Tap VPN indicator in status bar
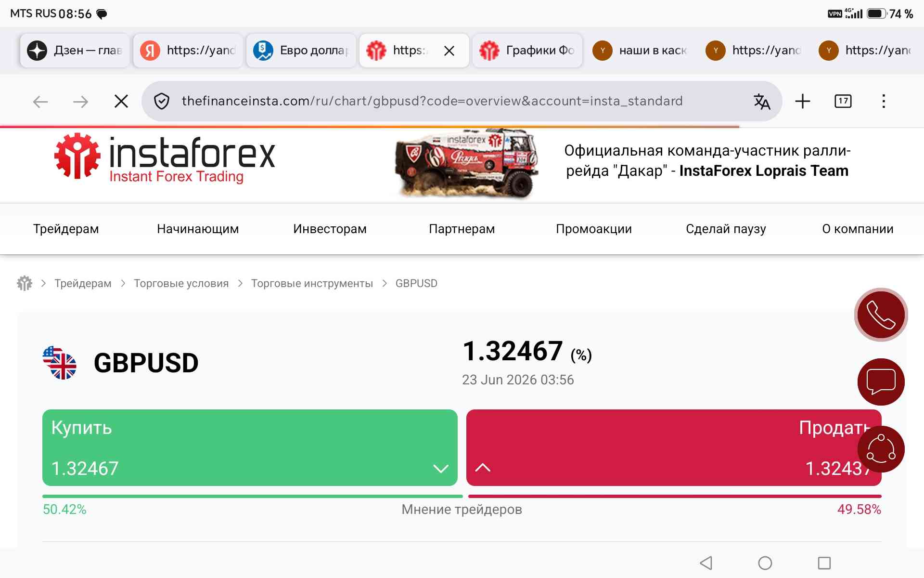This screenshot has width=924, height=578. point(835,13)
